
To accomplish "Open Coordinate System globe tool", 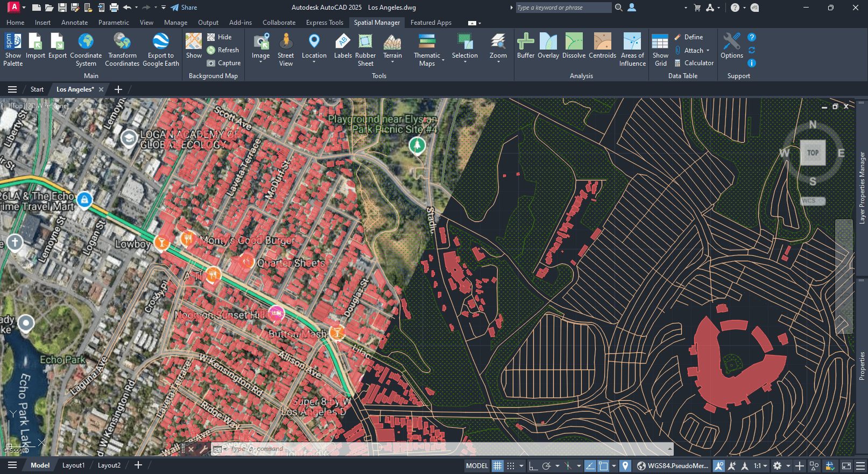I will coord(86,49).
